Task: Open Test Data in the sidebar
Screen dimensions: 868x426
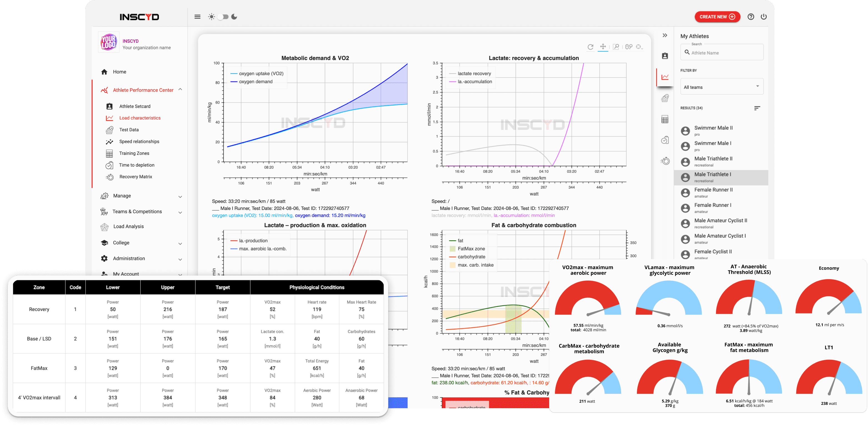Action: [x=129, y=130]
